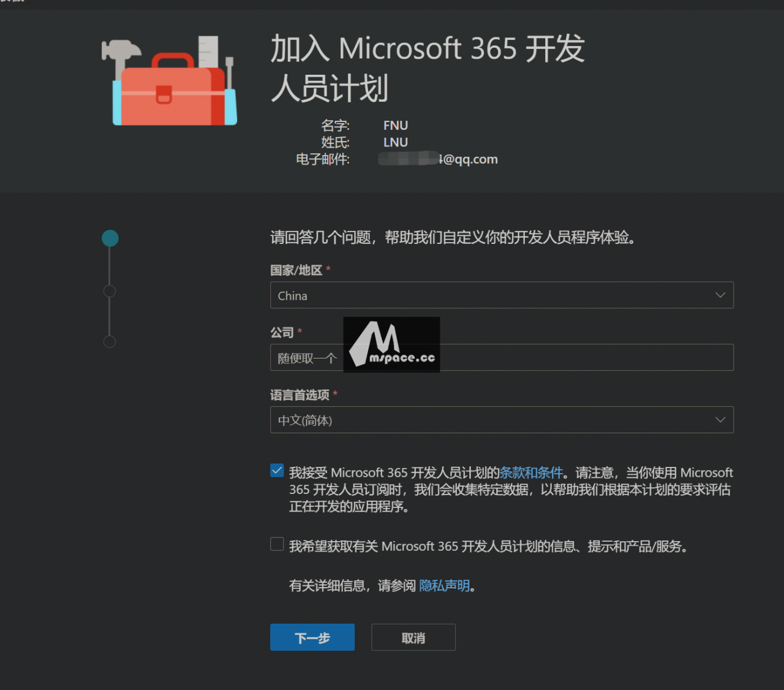Click the 加入 Microsoft 365 开发人员计划 heading
784x690 pixels.
click(x=428, y=68)
